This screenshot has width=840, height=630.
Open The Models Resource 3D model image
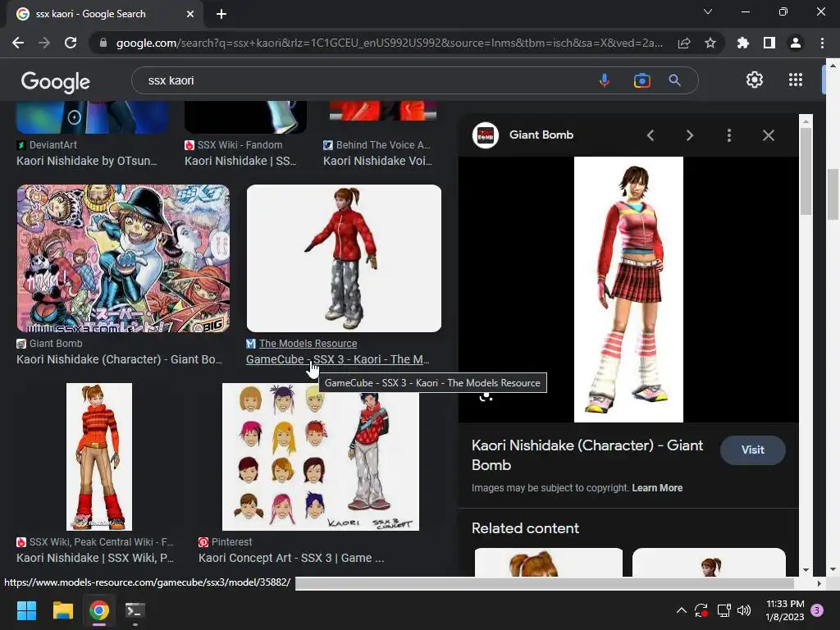point(344,258)
